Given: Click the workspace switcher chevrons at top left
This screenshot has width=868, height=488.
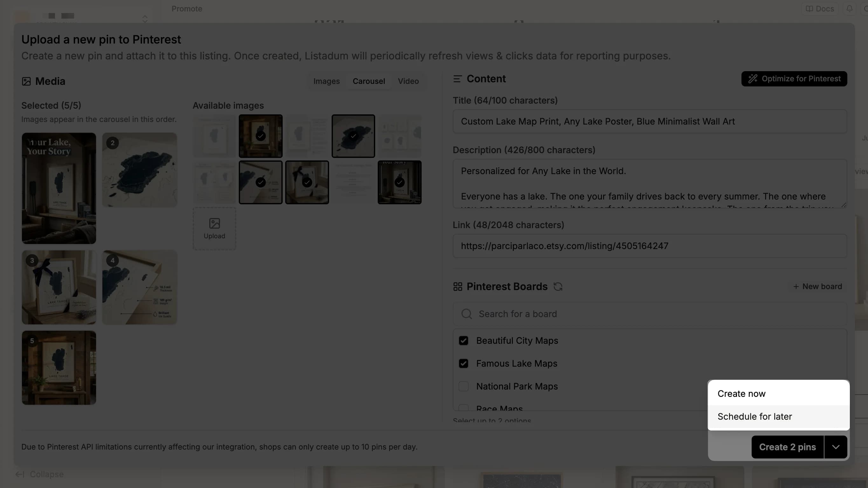Looking at the screenshot, I should pyautogui.click(x=145, y=18).
